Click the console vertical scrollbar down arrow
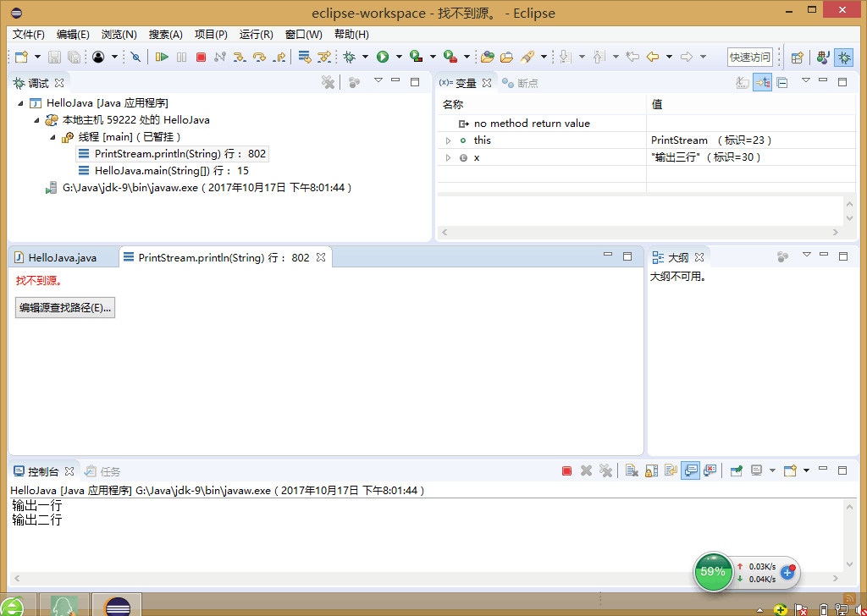 [850, 564]
